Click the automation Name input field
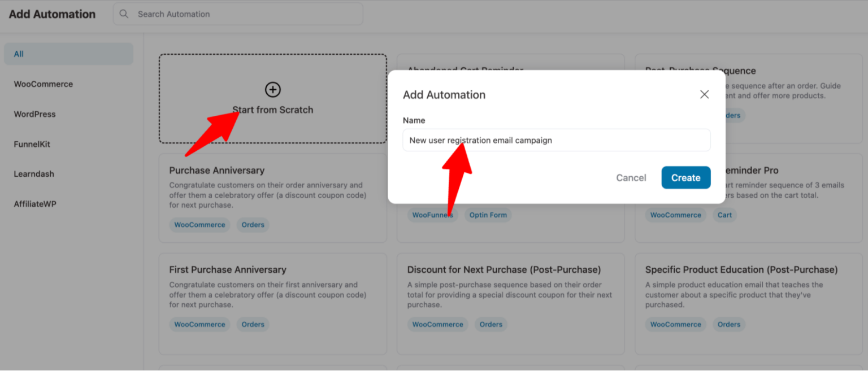The height and width of the screenshot is (371, 868). point(557,140)
